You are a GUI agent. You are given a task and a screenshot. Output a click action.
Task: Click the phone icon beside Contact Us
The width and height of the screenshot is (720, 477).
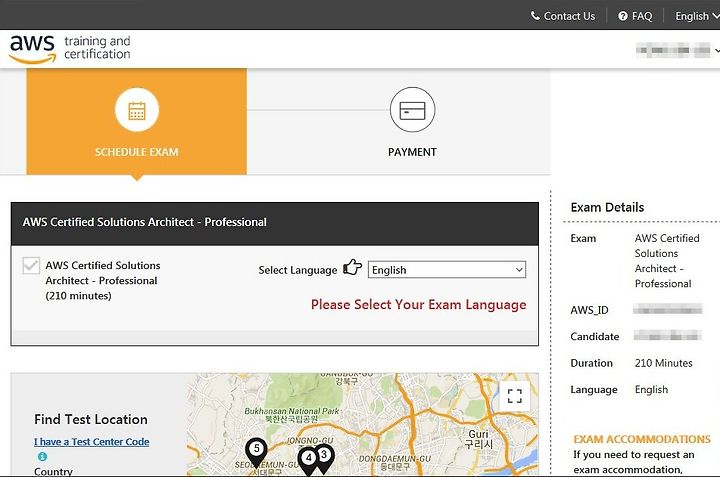tap(535, 16)
